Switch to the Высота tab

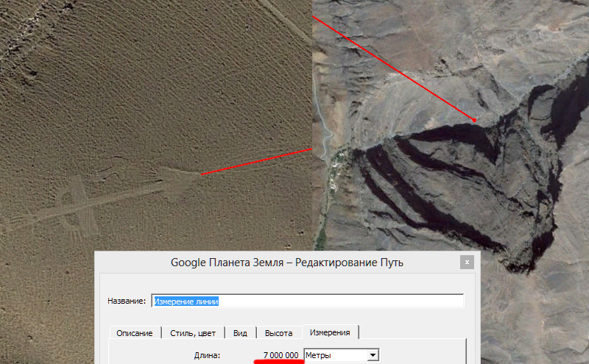(x=279, y=333)
